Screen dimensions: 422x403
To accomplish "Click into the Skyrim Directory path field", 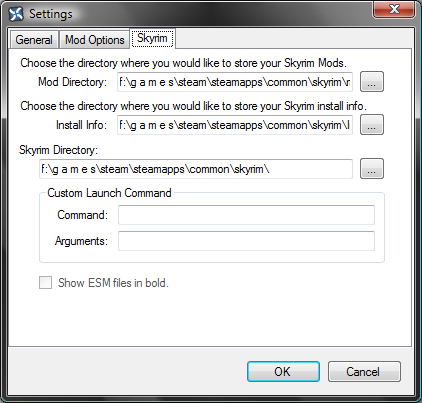I will click(x=196, y=169).
